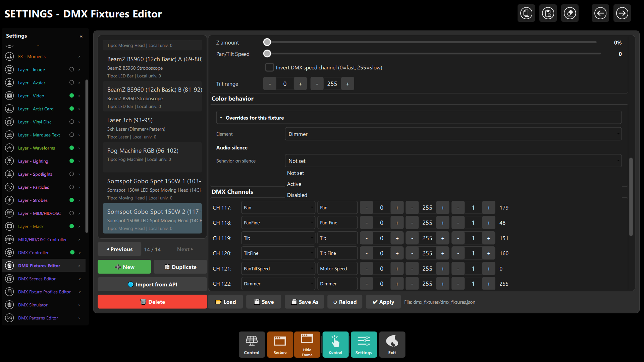644x362 pixels.
Task: Toggle the Layer - Image enable circle
Action: [71, 69]
